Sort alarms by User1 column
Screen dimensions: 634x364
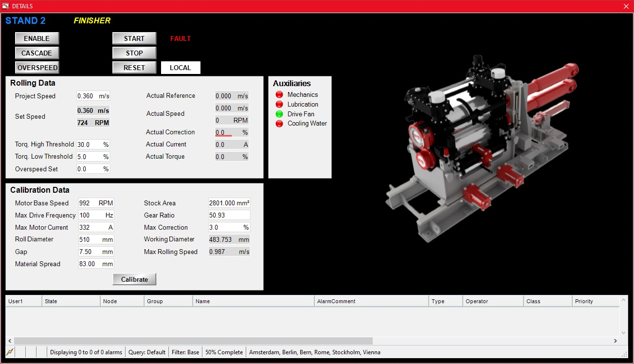[x=24, y=301]
